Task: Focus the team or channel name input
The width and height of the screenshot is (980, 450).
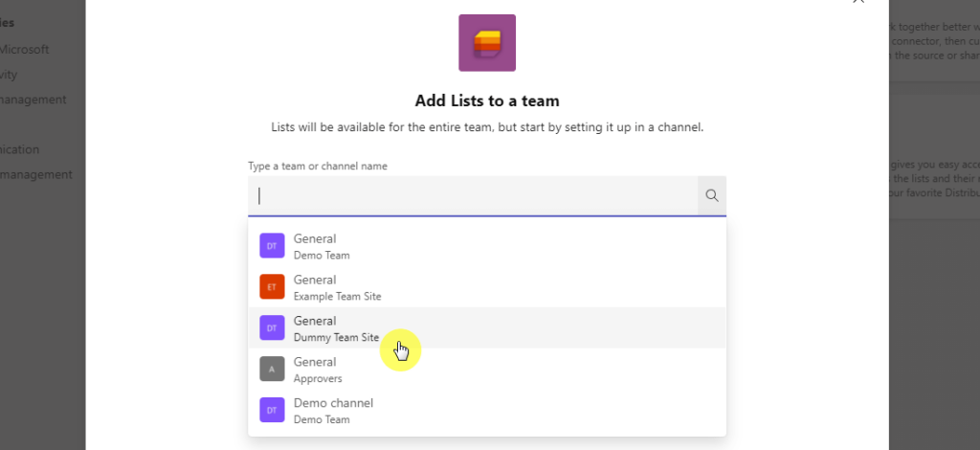Action: click(473, 196)
